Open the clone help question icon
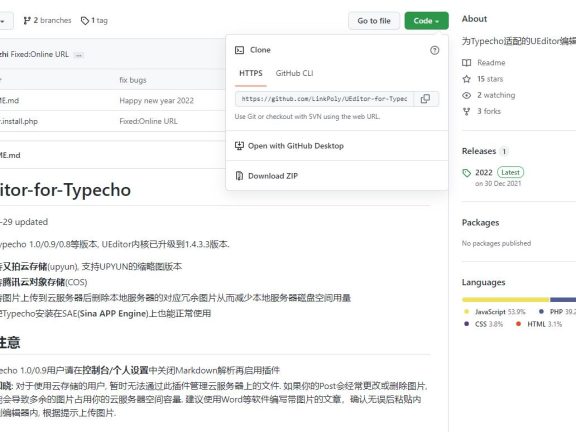The width and height of the screenshot is (576, 432). coord(434,50)
